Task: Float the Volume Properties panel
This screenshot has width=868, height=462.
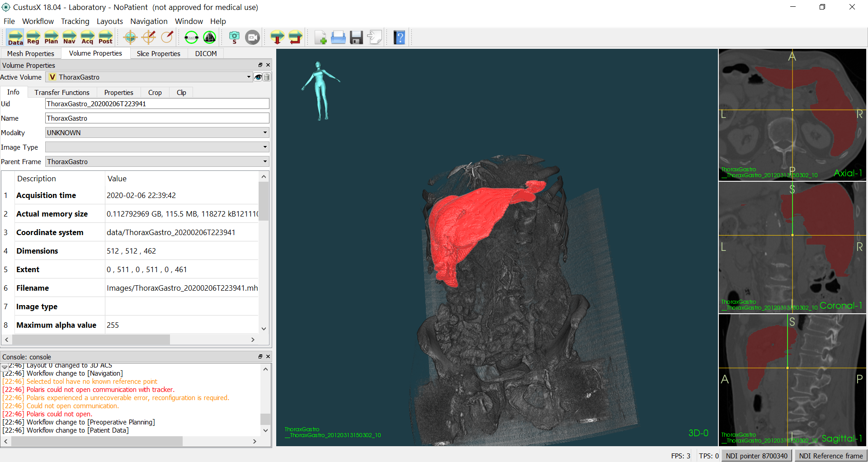Action: click(260, 65)
